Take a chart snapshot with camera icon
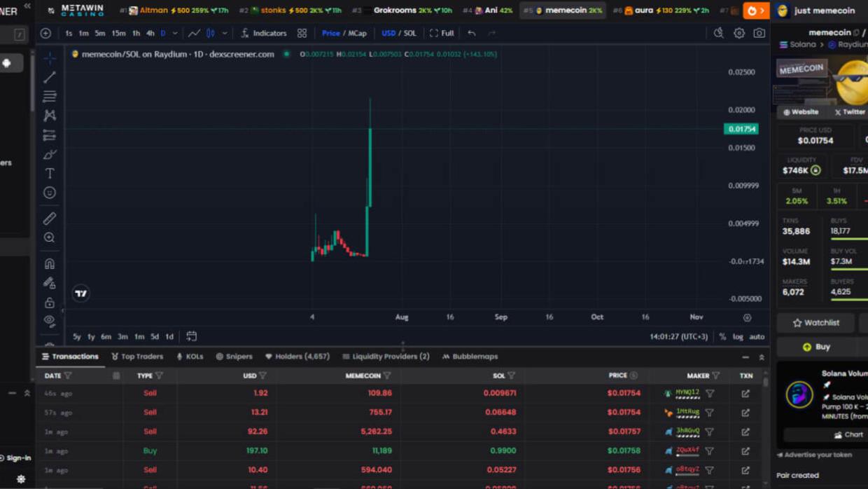 click(x=759, y=33)
